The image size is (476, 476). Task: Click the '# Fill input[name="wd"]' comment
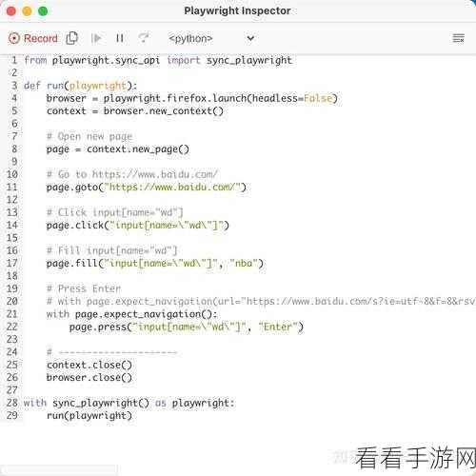(111, 250)
